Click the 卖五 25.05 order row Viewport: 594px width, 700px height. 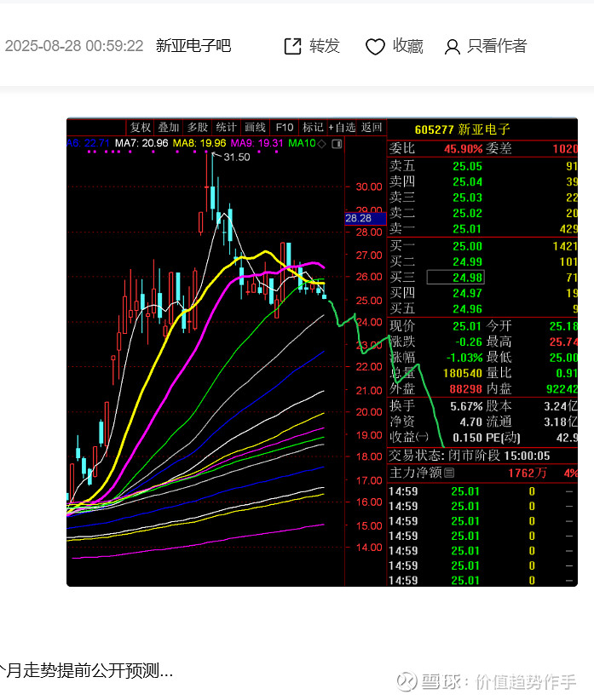tap(482, 166)
